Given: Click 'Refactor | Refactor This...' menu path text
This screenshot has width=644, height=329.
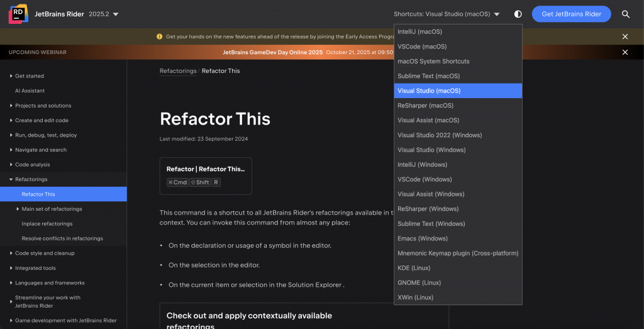Looking at the screenshot, I should [206, 169].
